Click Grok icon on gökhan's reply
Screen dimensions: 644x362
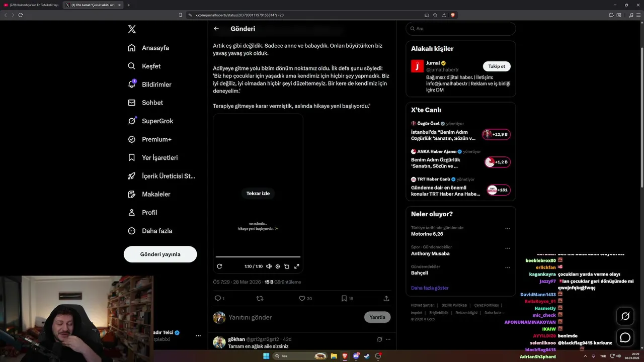(x=380, y=339)
